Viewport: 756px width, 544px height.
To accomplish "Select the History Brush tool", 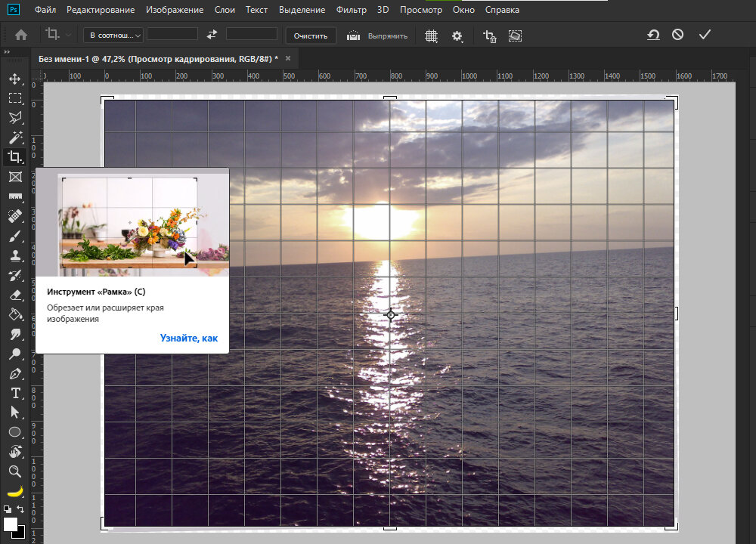I will coord(15,275).
